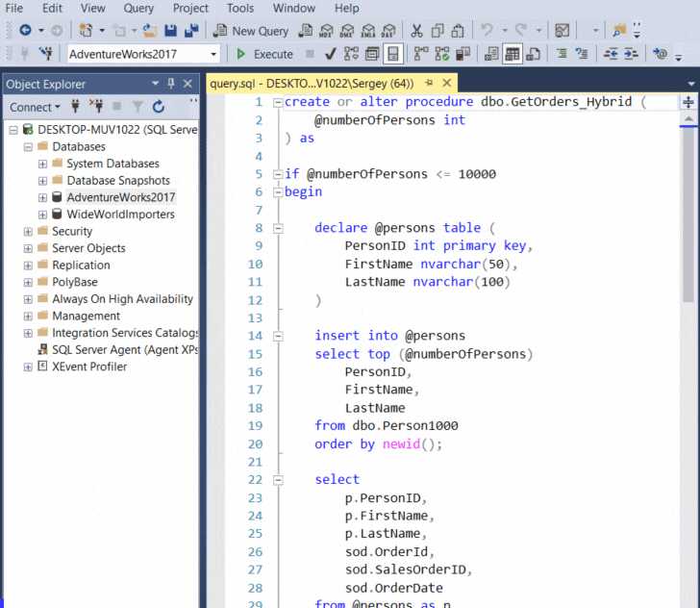Screen dimensions: 700x608
Task: Open the Window menu
Action: tap(294, 8)
